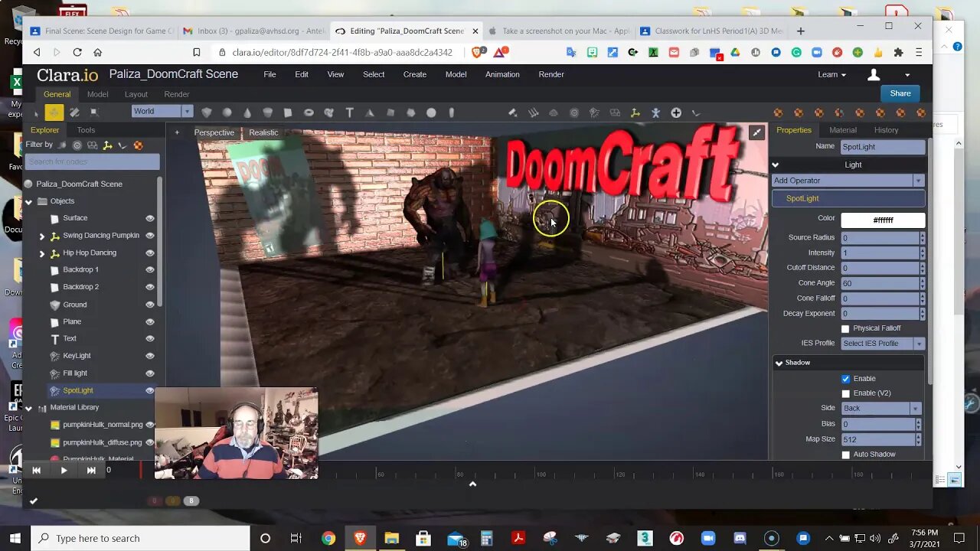Expand Swing Dancing Pumpkin tree node
Screen dimensions: 980x551
(x=42, y=236)
